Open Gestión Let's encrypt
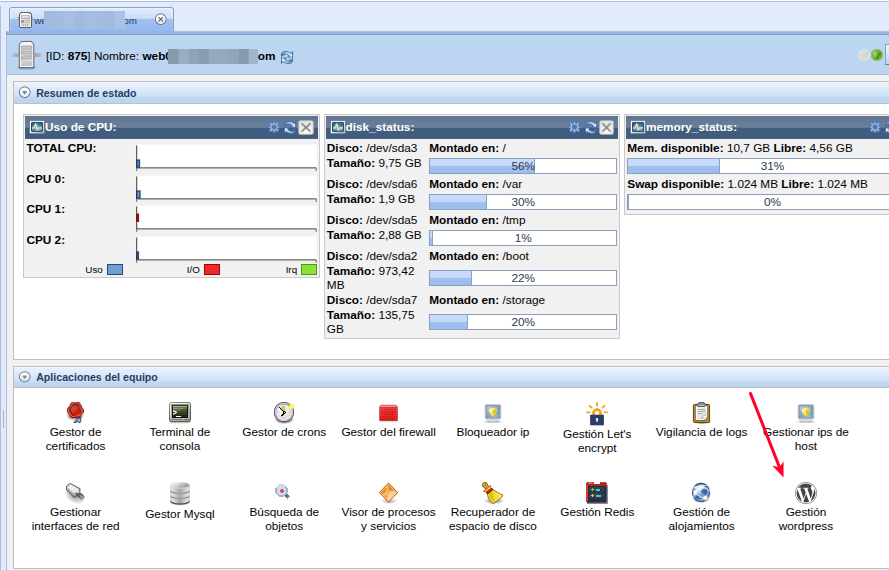 coord(597,414)
